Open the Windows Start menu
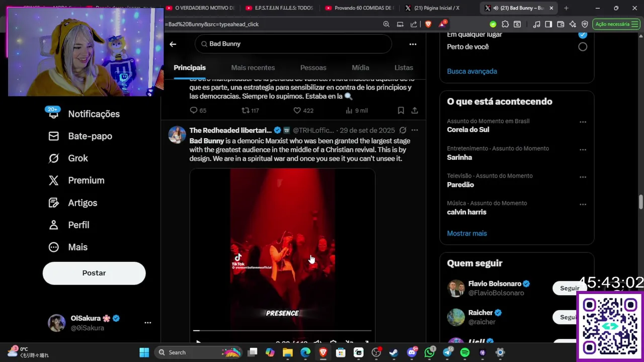 click(x=144, y=352)
